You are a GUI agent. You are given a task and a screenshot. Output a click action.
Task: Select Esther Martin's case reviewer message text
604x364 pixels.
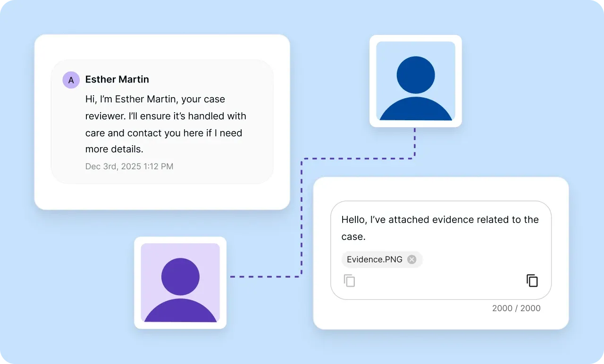pos(165,124)
